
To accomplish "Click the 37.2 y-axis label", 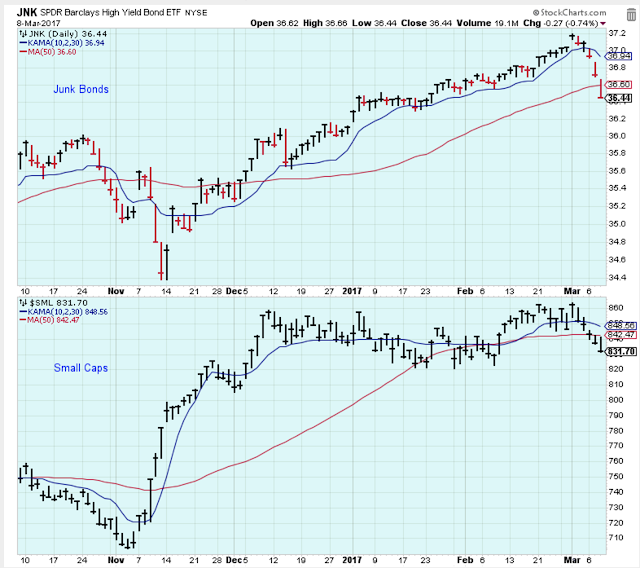I will [617, 33].
